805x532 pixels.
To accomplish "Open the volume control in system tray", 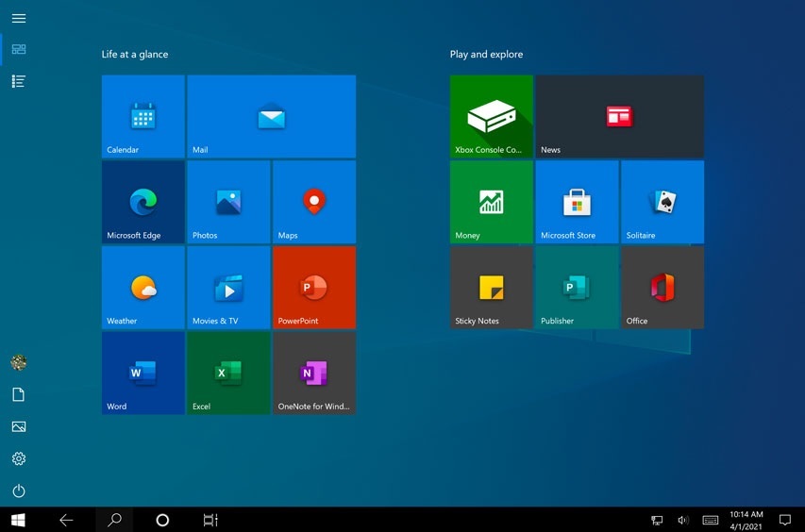I will tap(683, 520).
